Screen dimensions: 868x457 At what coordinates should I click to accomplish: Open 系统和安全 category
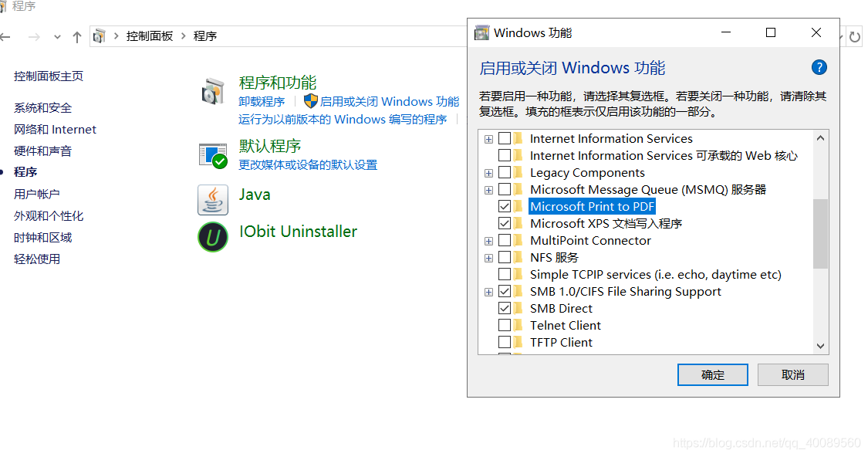coord(43,108)
